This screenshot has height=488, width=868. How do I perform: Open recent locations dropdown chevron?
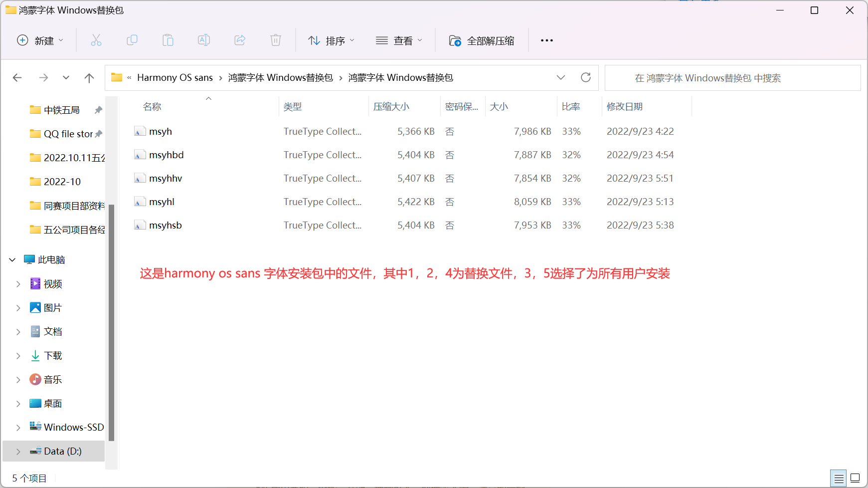(66, 78)
